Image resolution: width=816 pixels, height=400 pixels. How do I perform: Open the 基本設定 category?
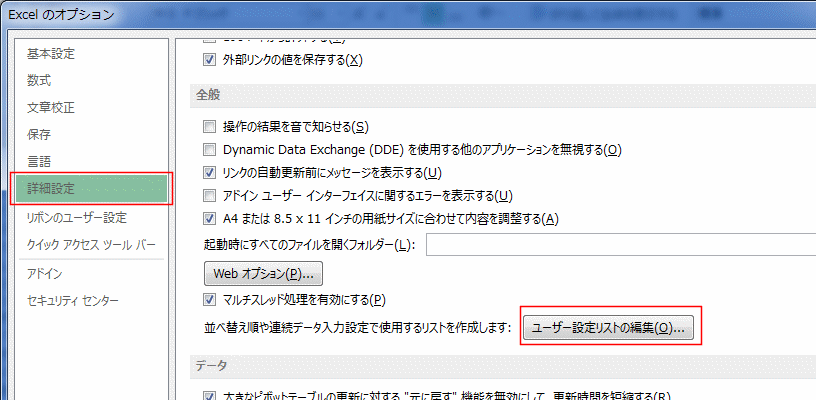50,54
